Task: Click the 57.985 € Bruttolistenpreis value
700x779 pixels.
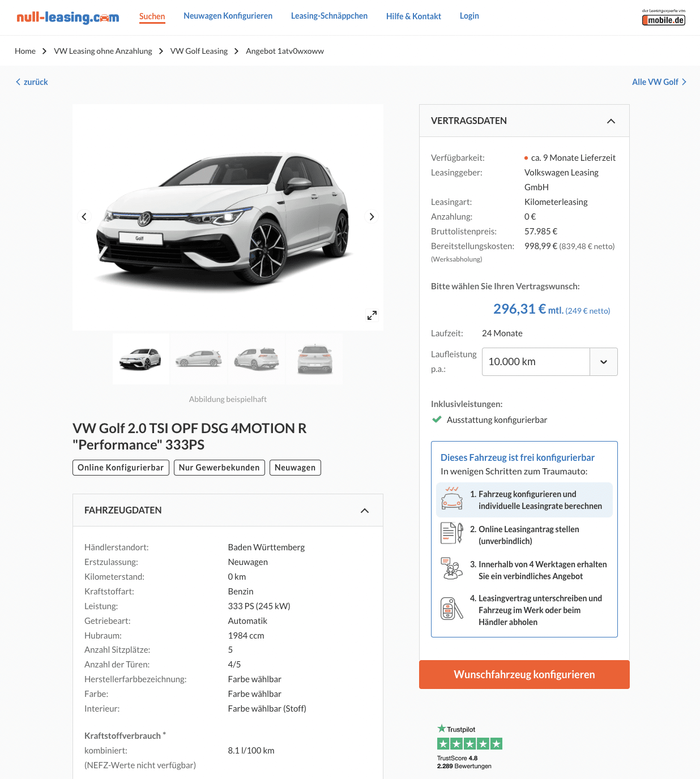Action: pos(541,231)
